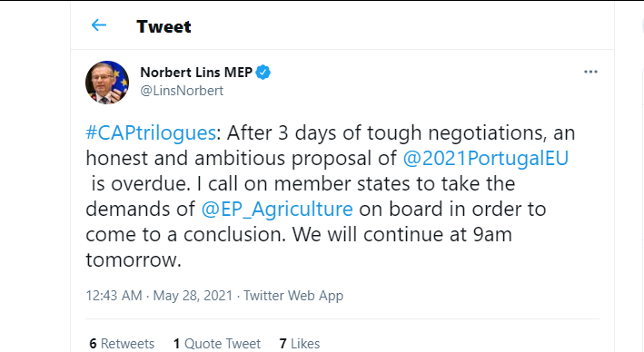
Task: Open the #CAPtrilogues hashtag
Action: pos(150,133)
